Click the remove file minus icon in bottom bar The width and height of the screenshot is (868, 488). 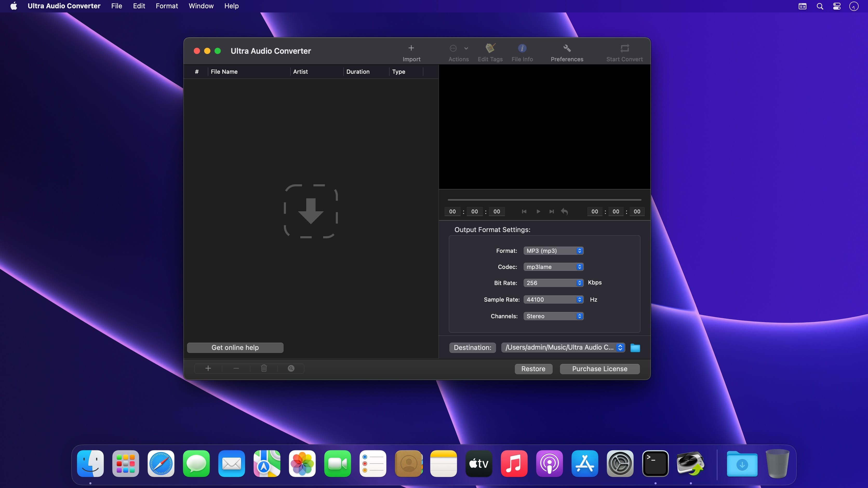pos(236,368)
